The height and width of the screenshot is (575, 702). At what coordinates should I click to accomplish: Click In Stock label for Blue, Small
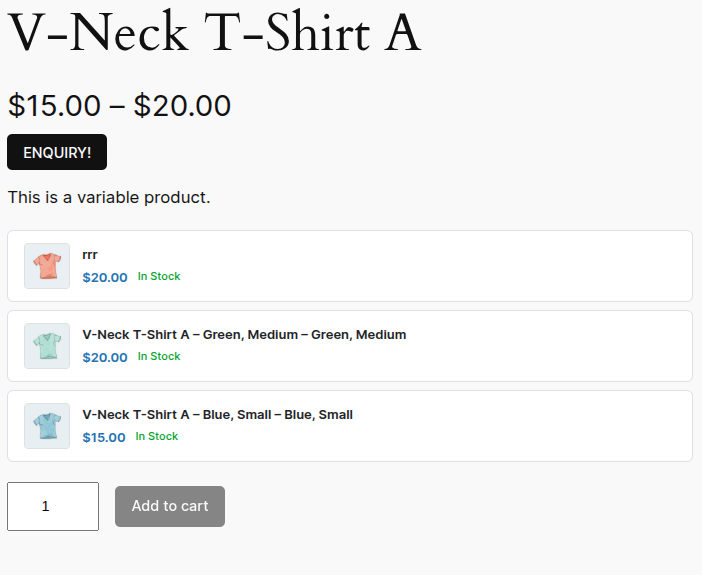click(157, 437)
